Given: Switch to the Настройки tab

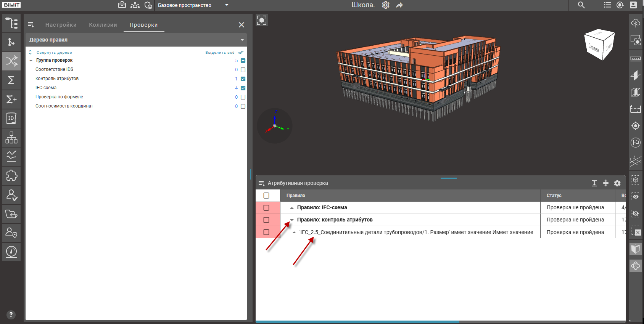Looking at the screenshot, I should pos(61,25).
